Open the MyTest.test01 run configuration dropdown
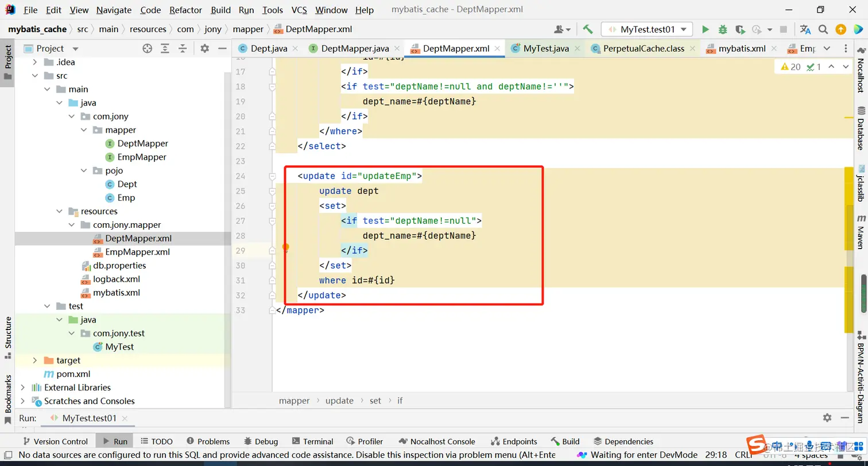 [647, 29]
